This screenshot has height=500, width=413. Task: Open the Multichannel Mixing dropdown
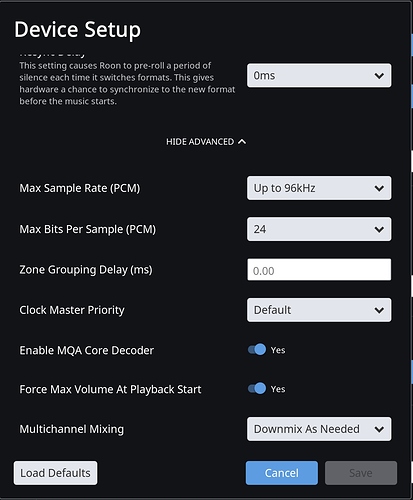pos(319,429)
